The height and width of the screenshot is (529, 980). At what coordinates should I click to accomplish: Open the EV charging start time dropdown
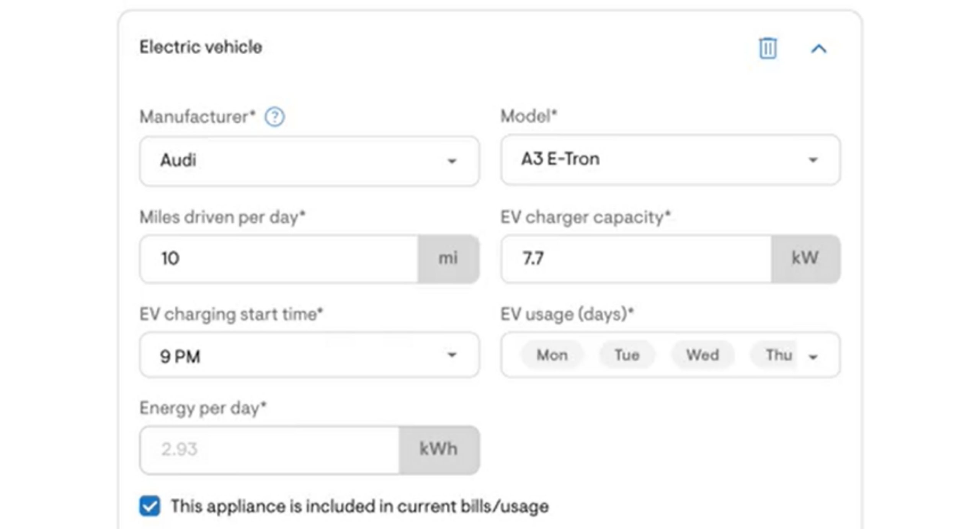click(309, 355)
